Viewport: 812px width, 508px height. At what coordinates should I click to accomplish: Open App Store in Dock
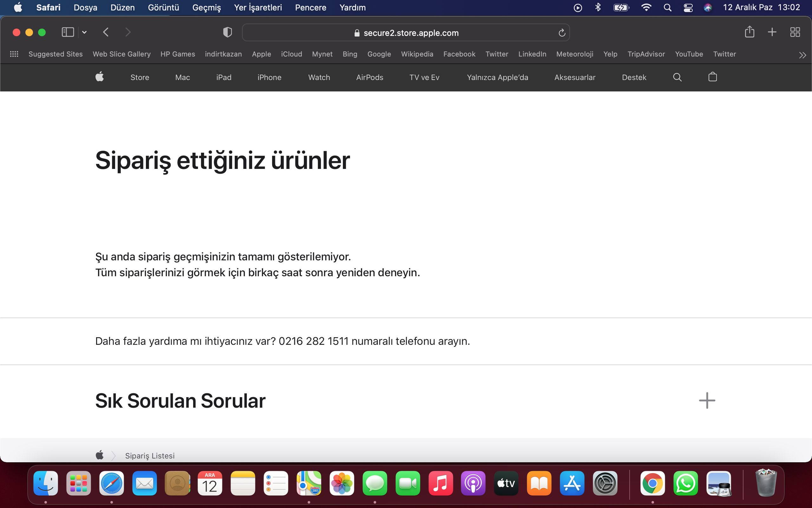572,484
